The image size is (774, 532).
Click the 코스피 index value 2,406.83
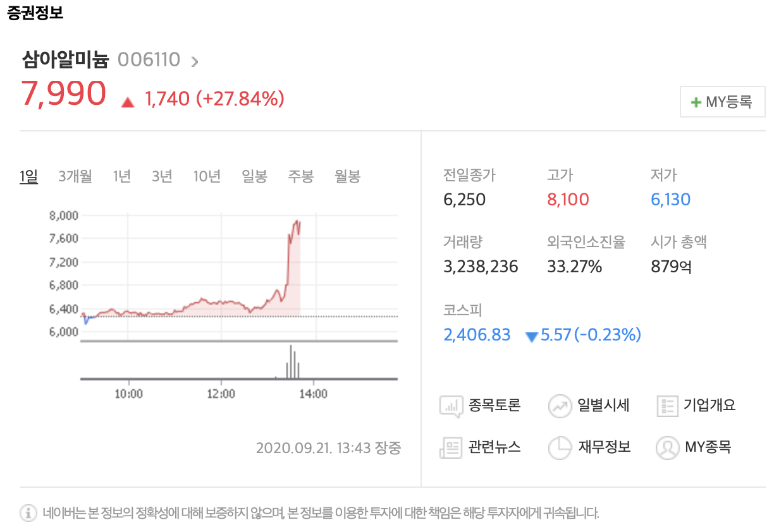(x=477, y=335)
